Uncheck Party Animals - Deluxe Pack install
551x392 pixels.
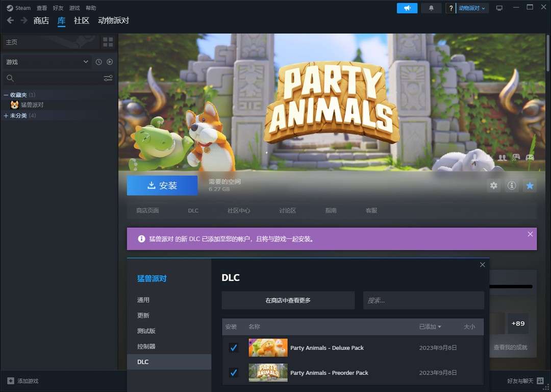click(233, 348)
